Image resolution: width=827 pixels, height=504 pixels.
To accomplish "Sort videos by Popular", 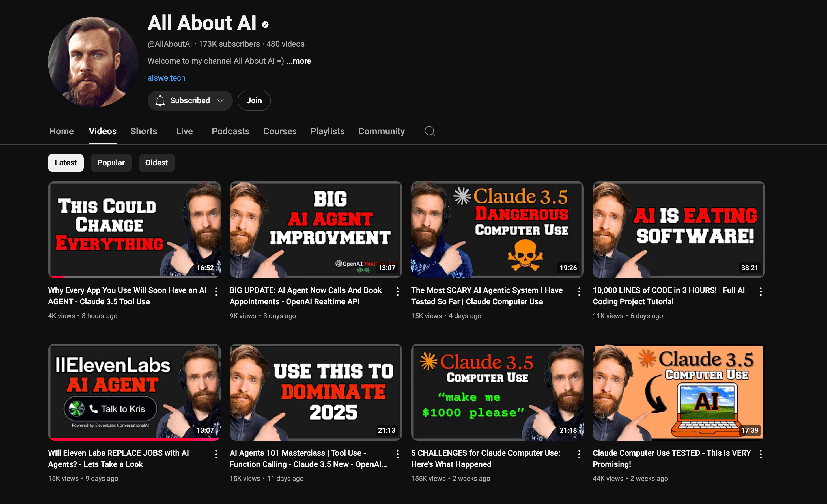I will click(x=111, y=163).
